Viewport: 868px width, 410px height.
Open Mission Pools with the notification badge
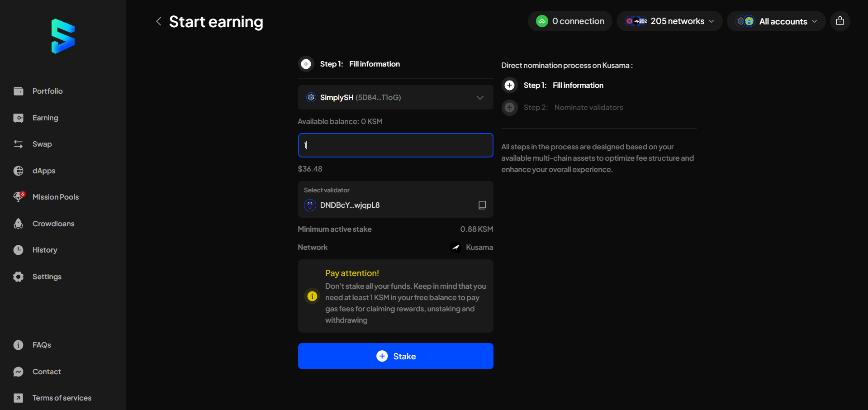pos(19,197)
